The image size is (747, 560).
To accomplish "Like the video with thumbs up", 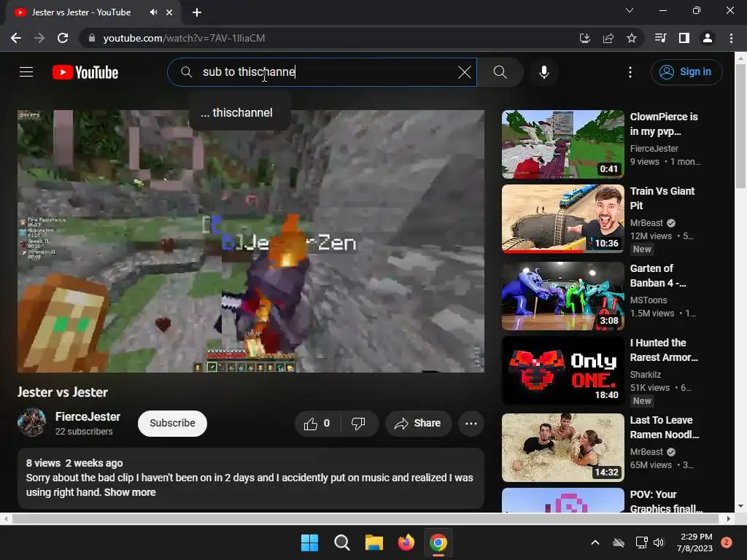I will click(317, 424).
